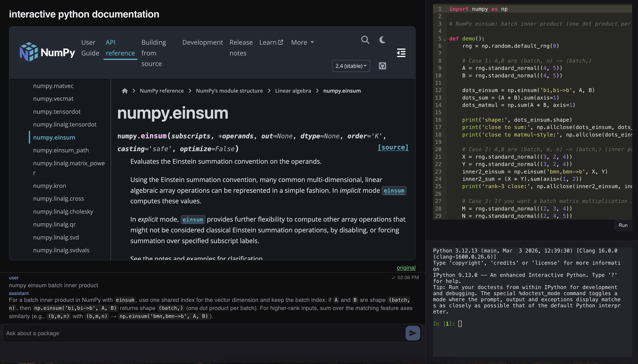This screenshot has width=638, height=364.
Task: Toggle dark mode moon icon
Action: [x=382, y=40]
